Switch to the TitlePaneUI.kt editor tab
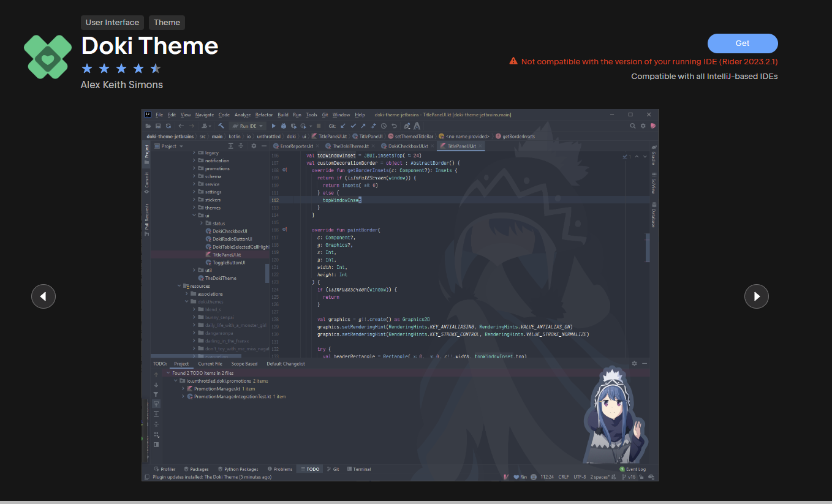832x504 pixels. pos(461,146)
